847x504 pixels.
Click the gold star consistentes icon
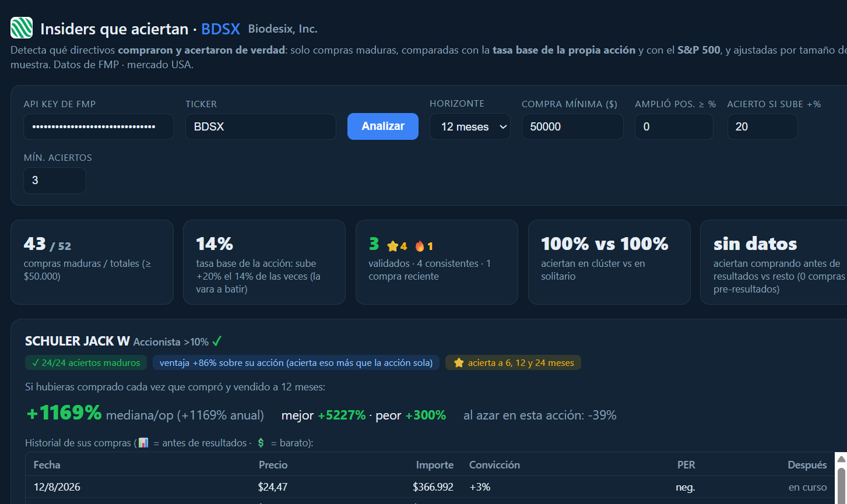393,246
